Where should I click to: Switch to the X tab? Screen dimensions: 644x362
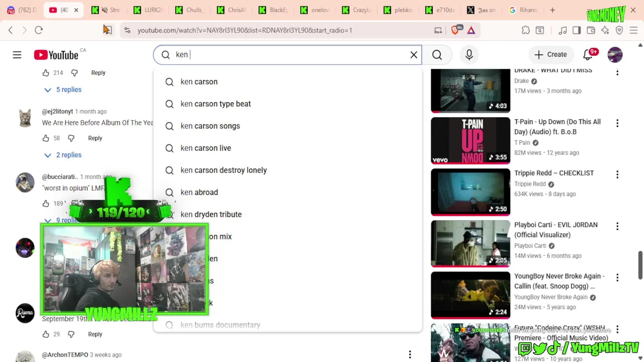tap(481, 10)
